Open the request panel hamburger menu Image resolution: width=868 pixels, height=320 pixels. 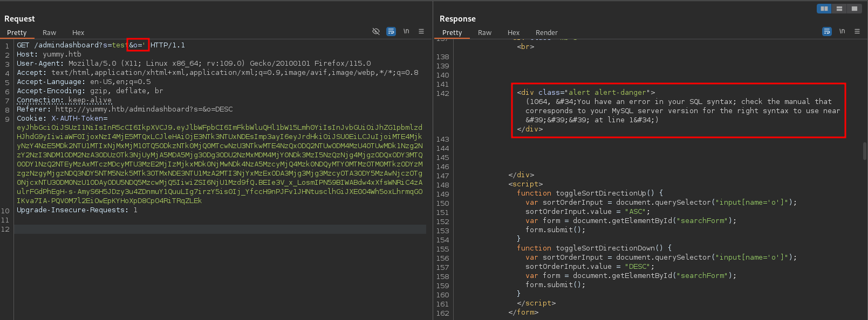point(421,31)
